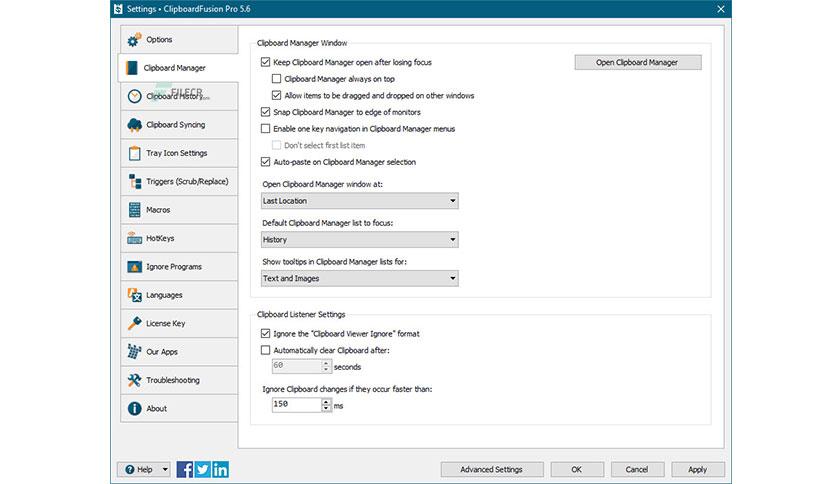Toggle Keep Clipboard Manager open after losing focus
Image resolution: width=836 pixels, height=484 pixels.
point(266,62)
